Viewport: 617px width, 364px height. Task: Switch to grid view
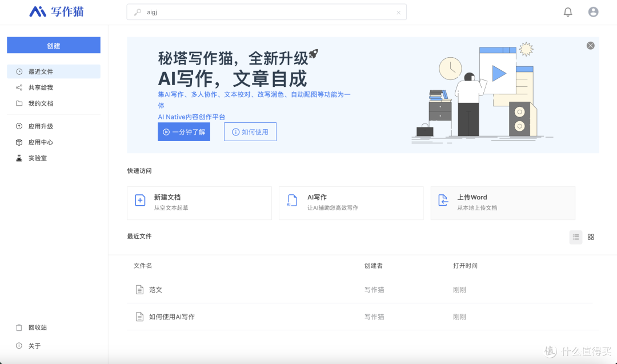591,237
